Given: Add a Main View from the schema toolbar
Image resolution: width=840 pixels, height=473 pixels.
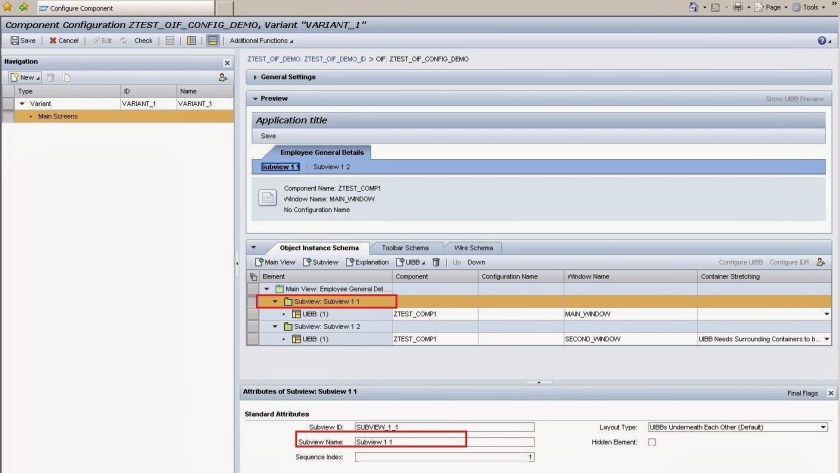Looking at the screenshot, I should pyautogui.click(x=274, y=262).
